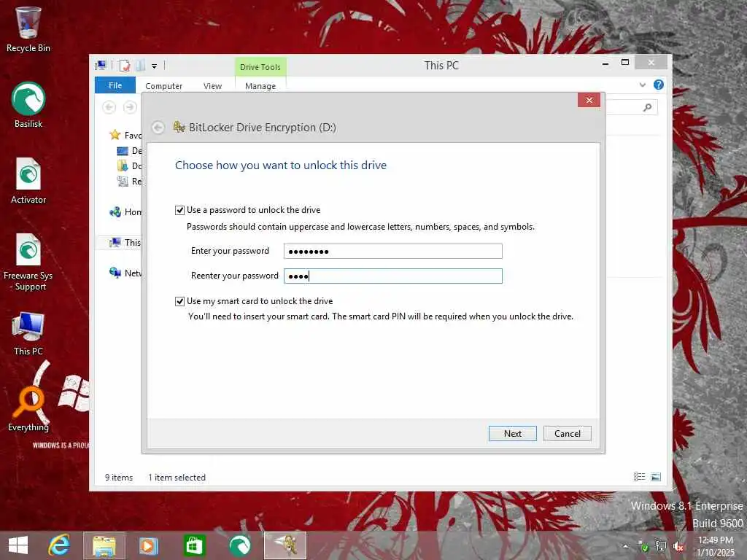747x560 pixels.
Task: Click the security shield tray icon
Action: tap(643, 547)
